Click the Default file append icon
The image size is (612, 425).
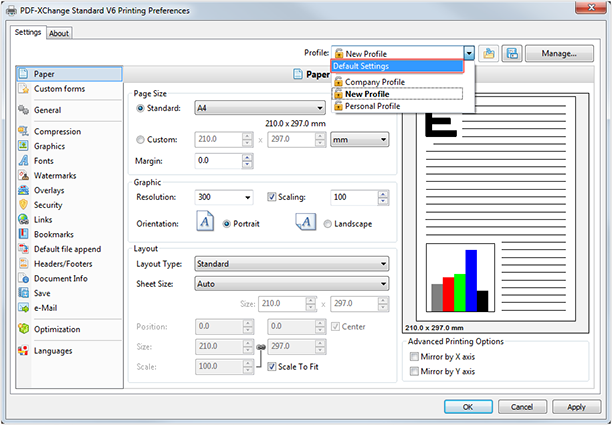(23, 249)
